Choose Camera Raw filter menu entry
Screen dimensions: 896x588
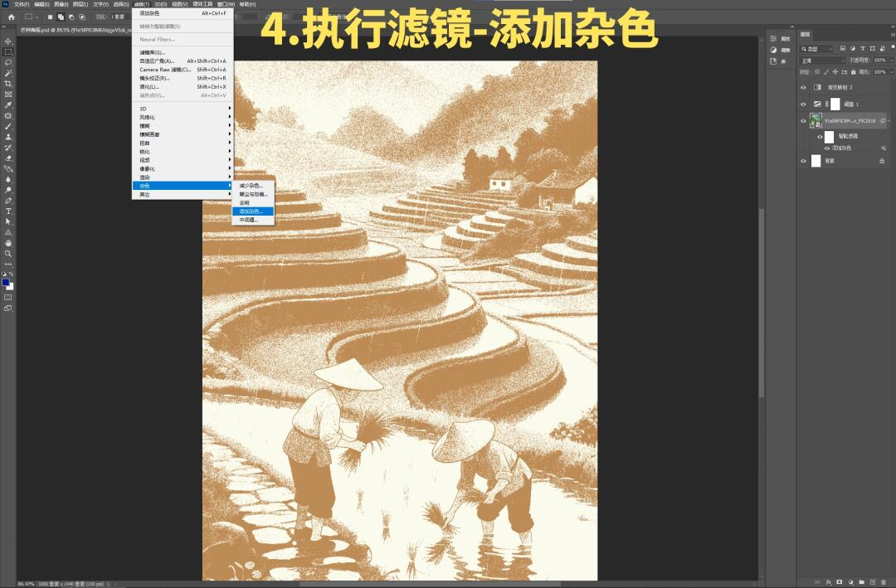coord(183,70)
